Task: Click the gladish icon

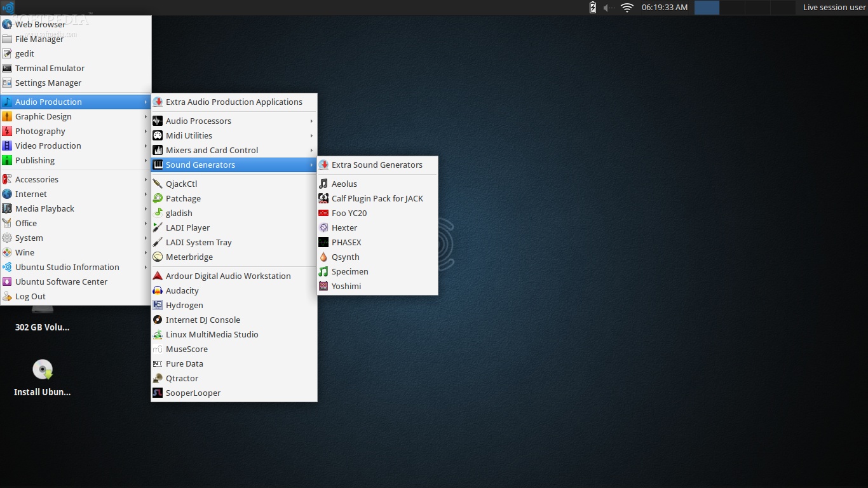Action: [158, 213]
